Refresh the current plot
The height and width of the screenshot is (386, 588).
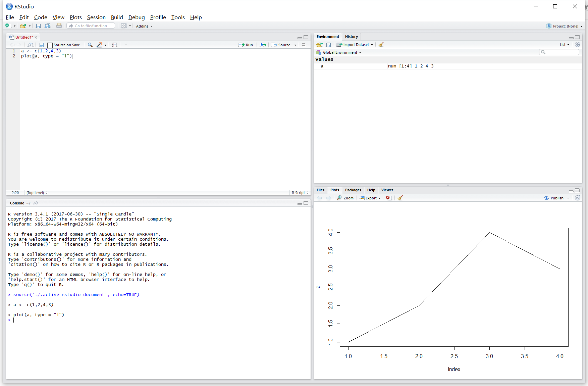pos(577,198)
